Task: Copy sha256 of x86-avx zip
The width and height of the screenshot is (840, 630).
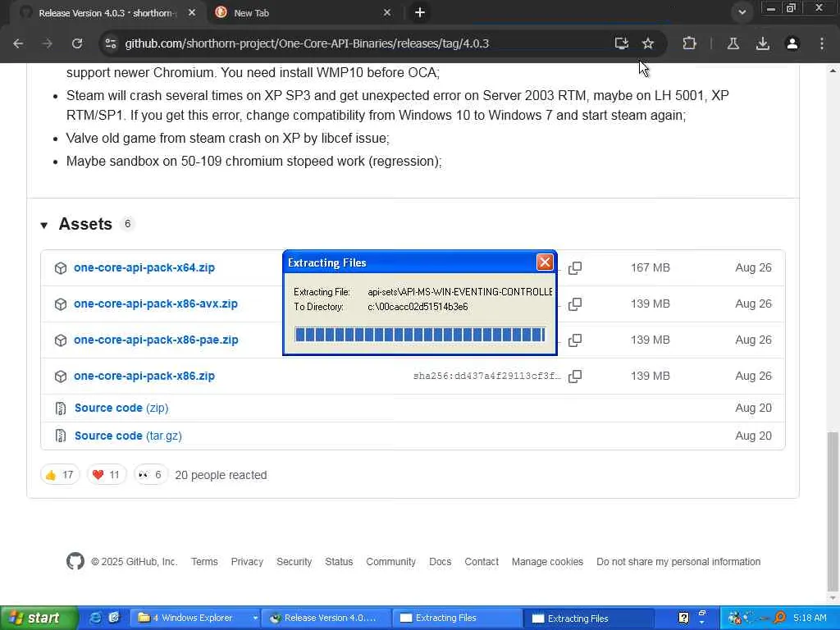Action: [x=575, y=304]
